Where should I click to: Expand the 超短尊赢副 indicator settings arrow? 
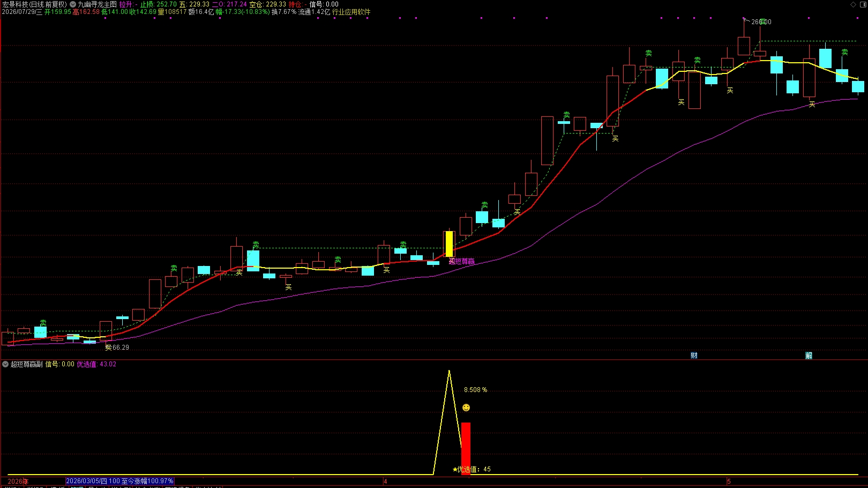tap(5, 364)
